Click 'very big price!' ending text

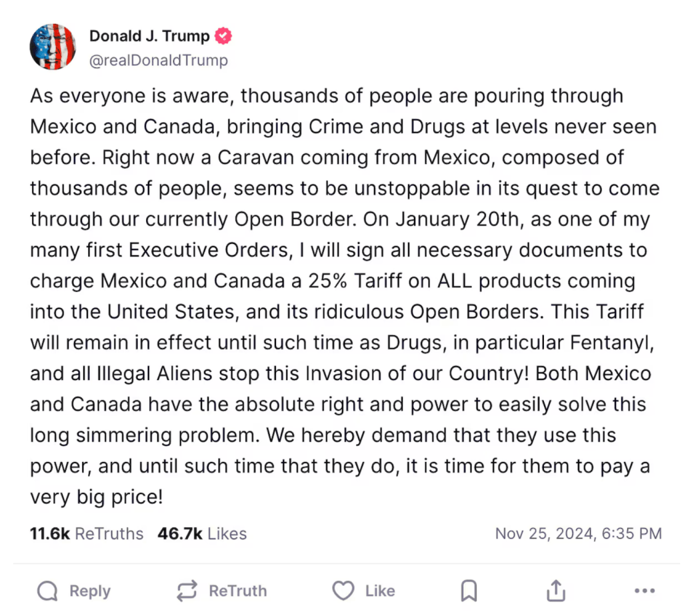click(97, 497)
